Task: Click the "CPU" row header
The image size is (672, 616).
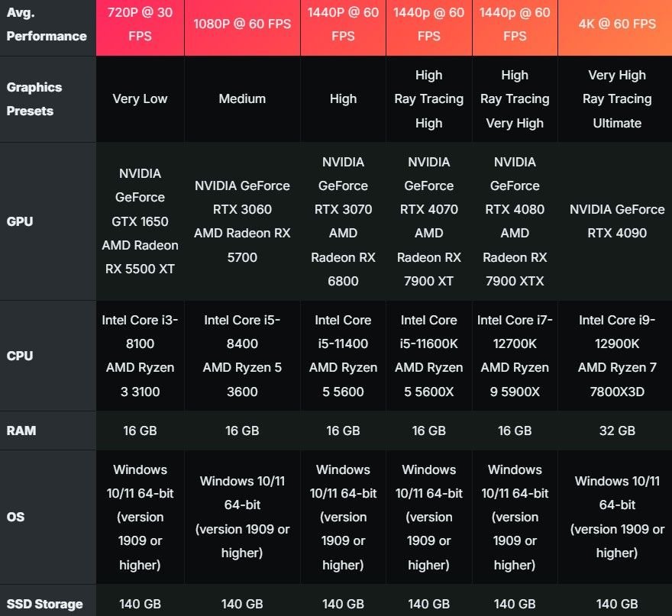Action: tap(47, 356)
